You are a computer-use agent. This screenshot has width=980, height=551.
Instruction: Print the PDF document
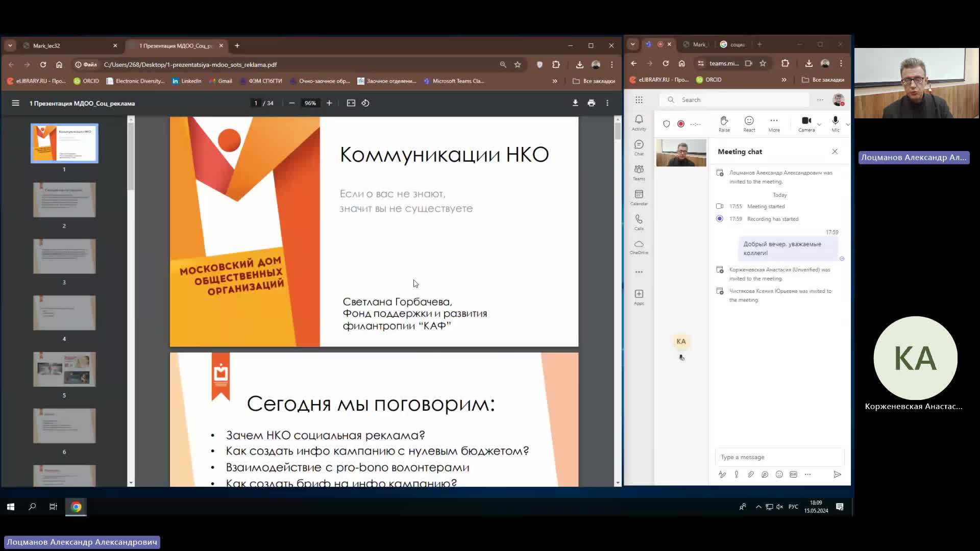coord(592,103)
